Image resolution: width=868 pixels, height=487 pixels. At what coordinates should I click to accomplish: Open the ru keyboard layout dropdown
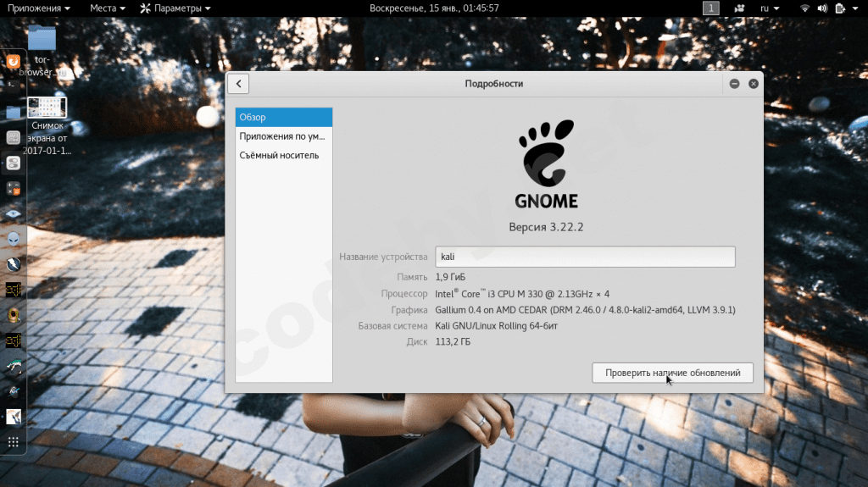pyautogui.click(x=770, y=8)
